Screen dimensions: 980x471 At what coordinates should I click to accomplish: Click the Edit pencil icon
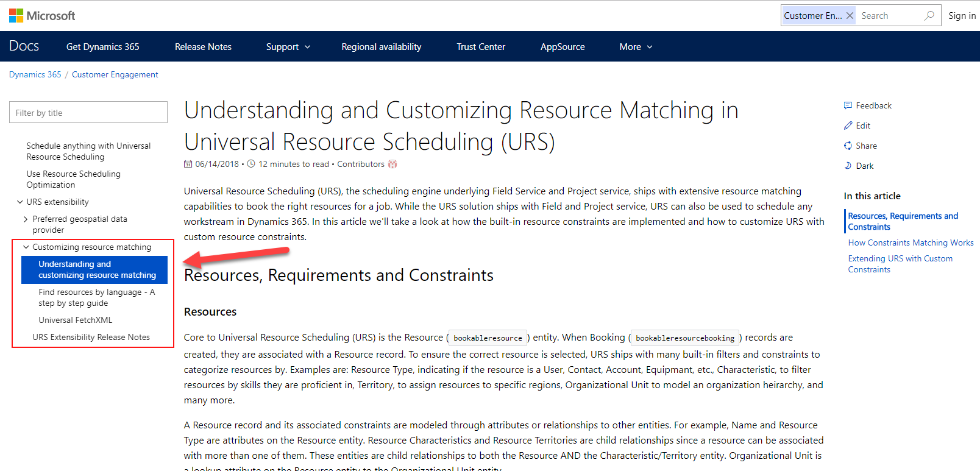[x=848, y=126]
